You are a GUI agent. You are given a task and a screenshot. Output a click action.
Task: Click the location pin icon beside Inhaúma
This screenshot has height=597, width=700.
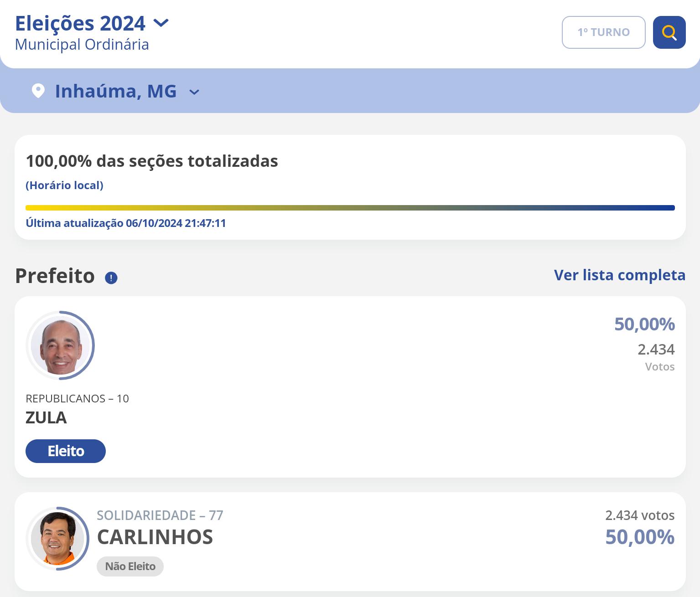38,91
